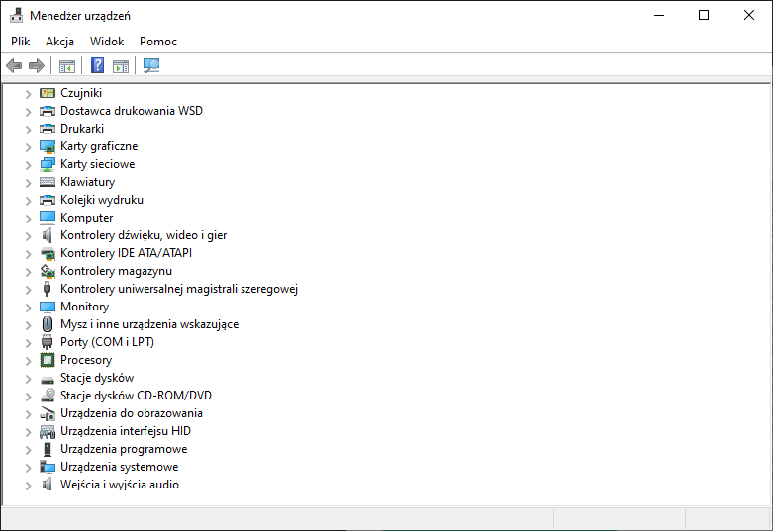Click the Forward arrow toolbar icon
The height and width of the screenshot is (532, 773).
click(37, 65)
